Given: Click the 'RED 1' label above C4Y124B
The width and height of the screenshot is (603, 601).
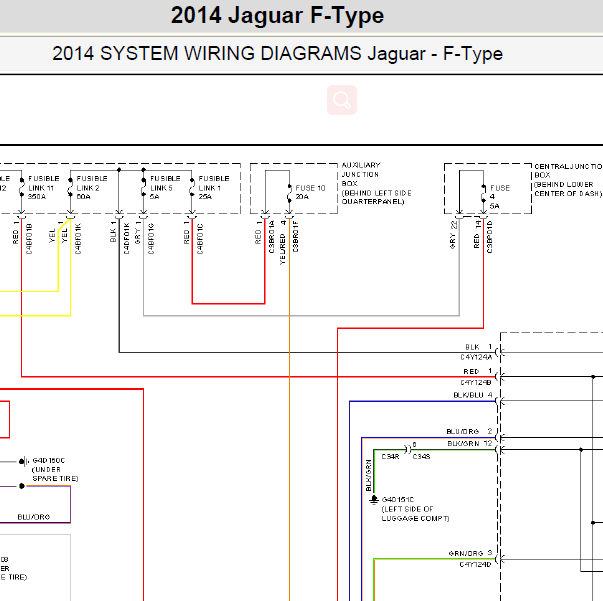Looking at the screenshot, I should click(478, 371).
